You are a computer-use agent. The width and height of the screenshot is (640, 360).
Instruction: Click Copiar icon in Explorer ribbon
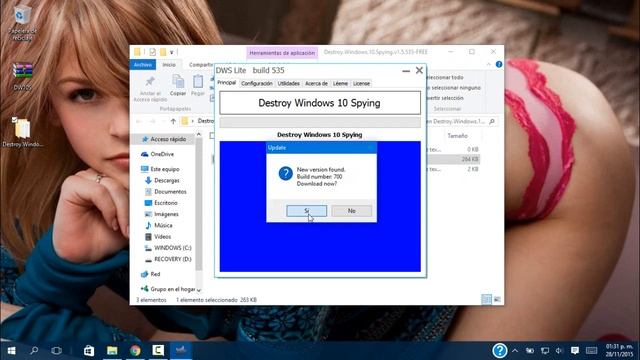pyautogui.click(x=178, y=82)
